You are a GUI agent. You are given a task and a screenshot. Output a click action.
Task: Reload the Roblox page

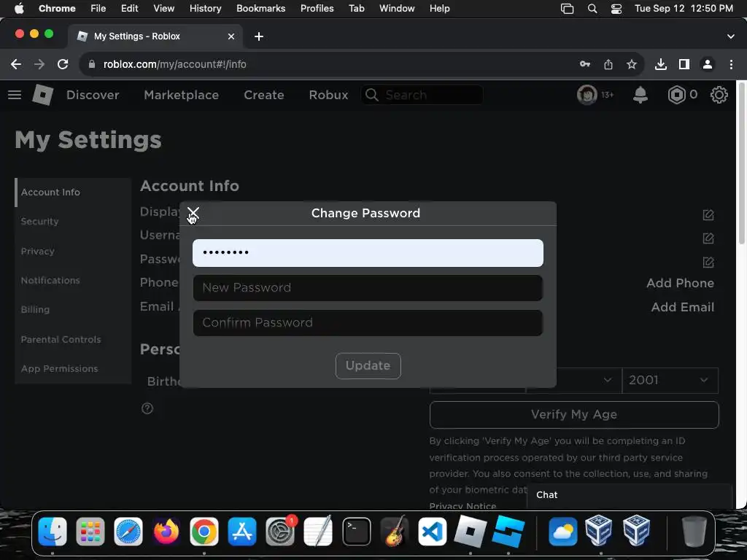click(63, 64)
